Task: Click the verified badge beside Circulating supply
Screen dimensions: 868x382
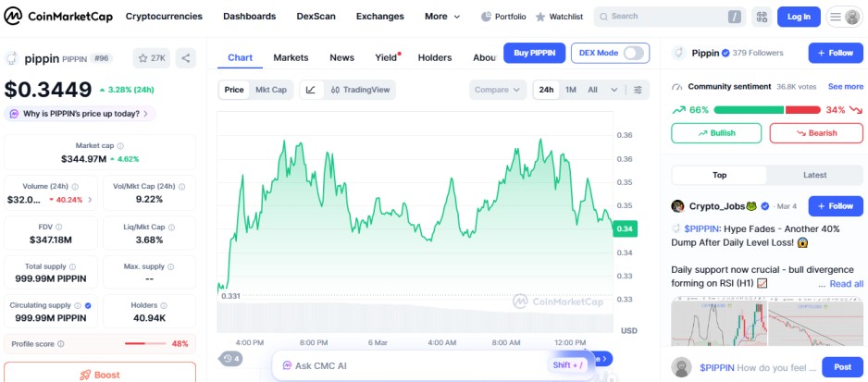Action: tap(88, 305)
